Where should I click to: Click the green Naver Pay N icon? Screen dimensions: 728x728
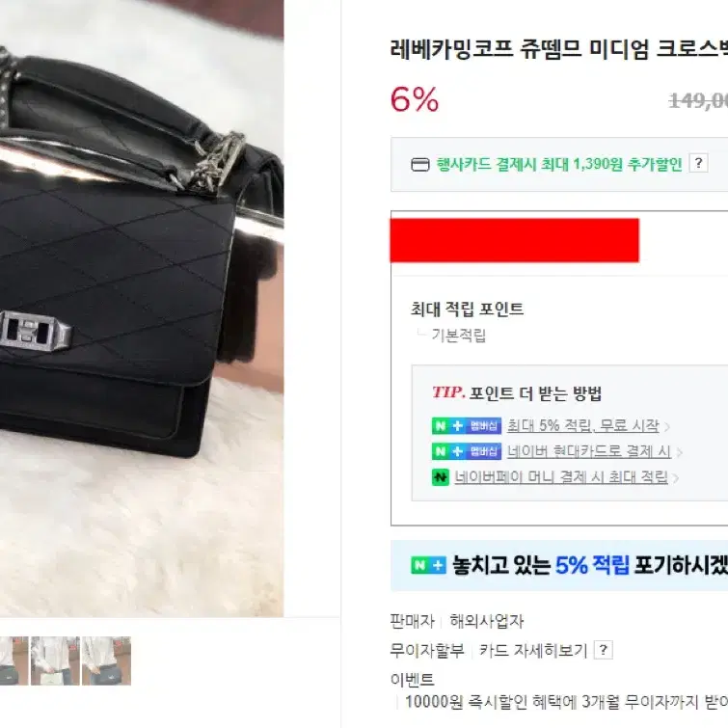pyautogui.click(x=440, y=477)
